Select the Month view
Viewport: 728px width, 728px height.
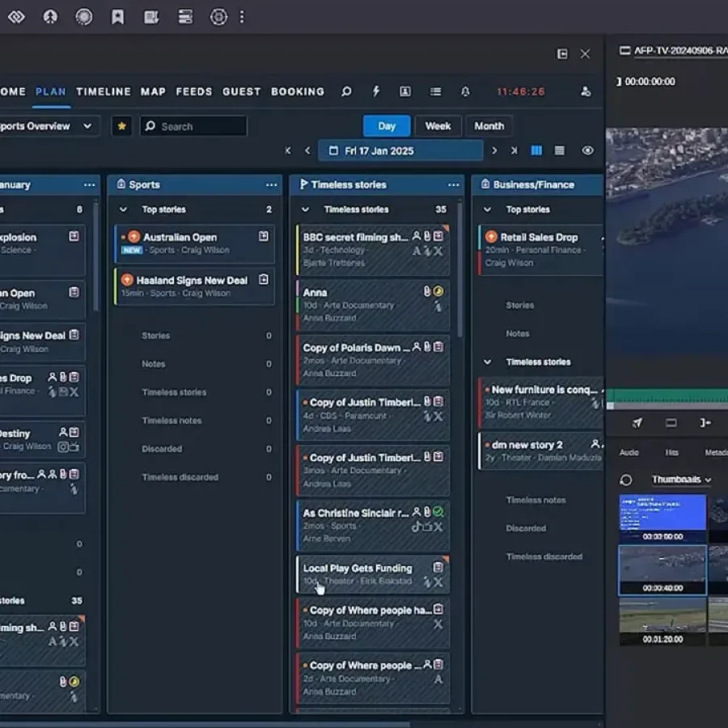[x=489, y=126]
